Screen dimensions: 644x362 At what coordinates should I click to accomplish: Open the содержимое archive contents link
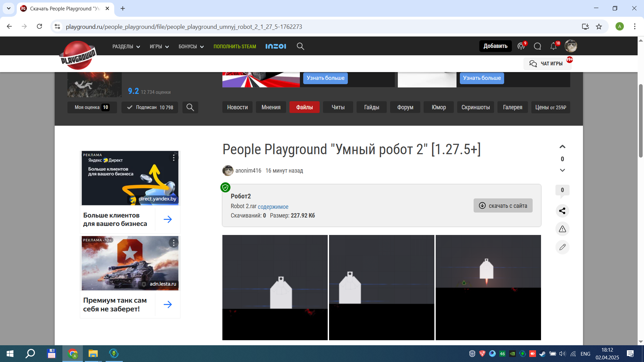click(x=273, y=206)
